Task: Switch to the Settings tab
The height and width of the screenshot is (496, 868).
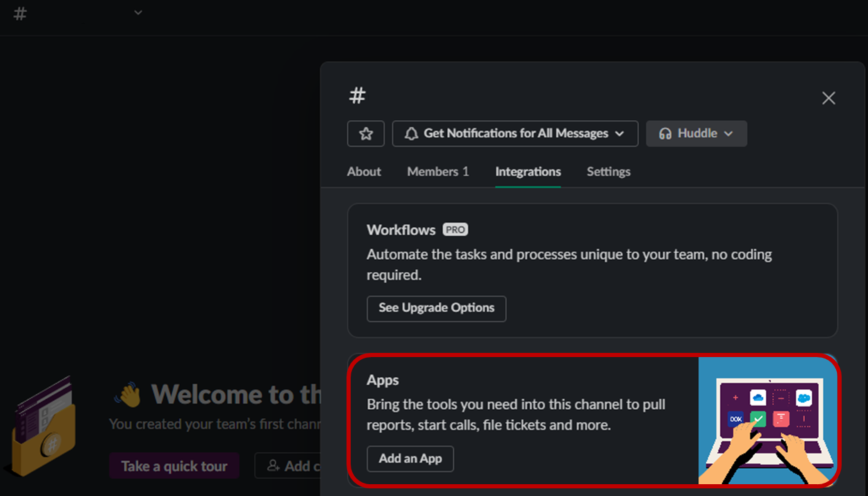Action: point(608,172)
